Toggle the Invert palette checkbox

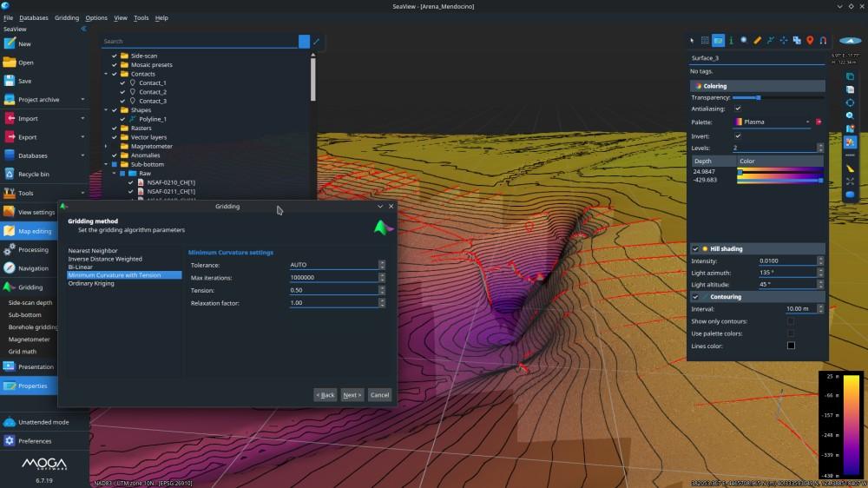[738, 135]
